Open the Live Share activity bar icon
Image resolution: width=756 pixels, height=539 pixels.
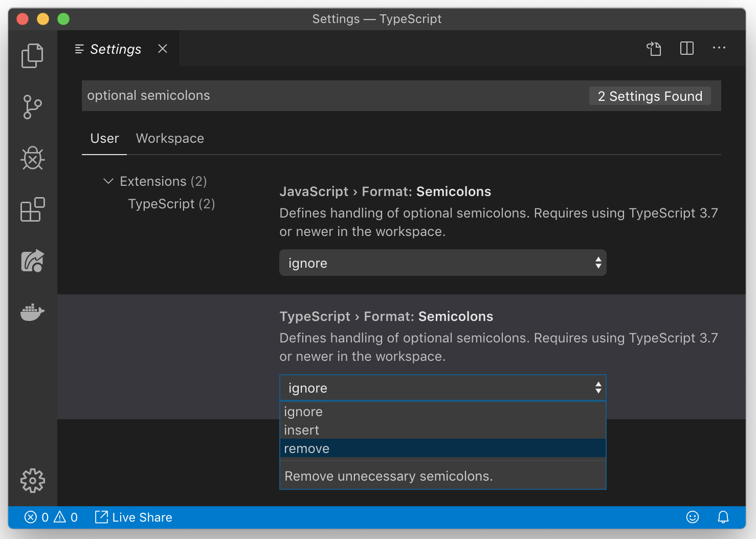32,261
